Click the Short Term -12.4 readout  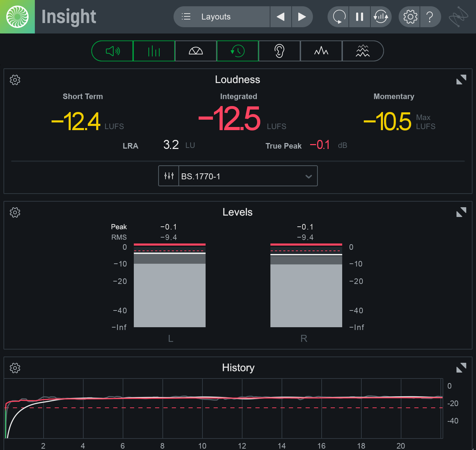click(x=76, y=121)
